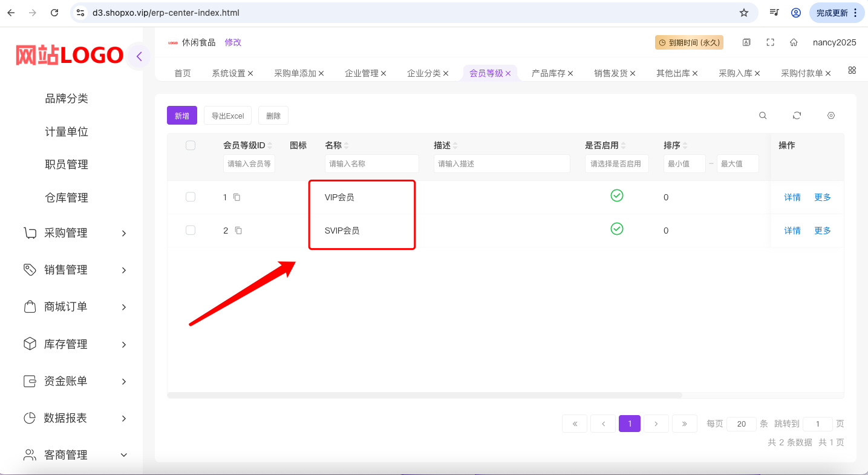Screen dimensions: 868x475
Task: Sort by the 名称 column
Action: point(346,146)
